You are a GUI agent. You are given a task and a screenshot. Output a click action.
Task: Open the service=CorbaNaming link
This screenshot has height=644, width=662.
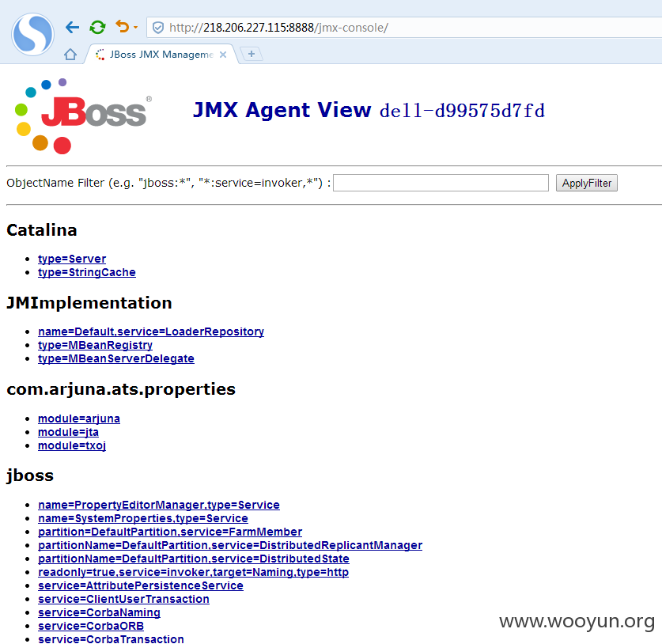pyautogui.click(x=99, y=613)
